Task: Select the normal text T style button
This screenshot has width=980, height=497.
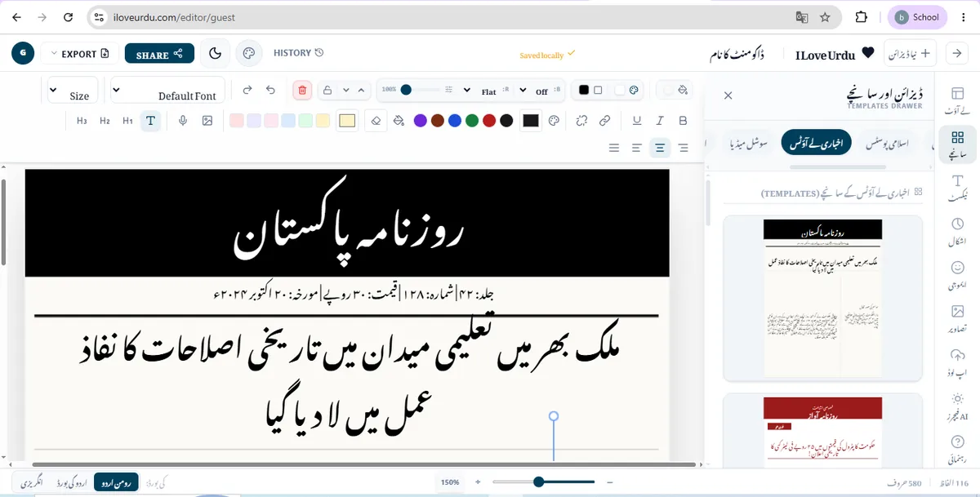Action: pos(150,121)
